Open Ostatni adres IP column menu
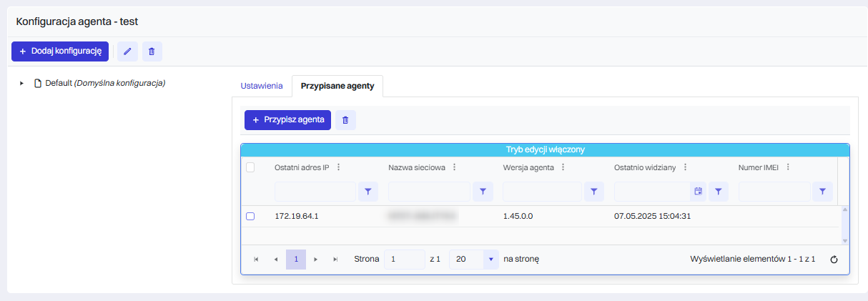The image size is (868, 301). (x=338, y=167)
